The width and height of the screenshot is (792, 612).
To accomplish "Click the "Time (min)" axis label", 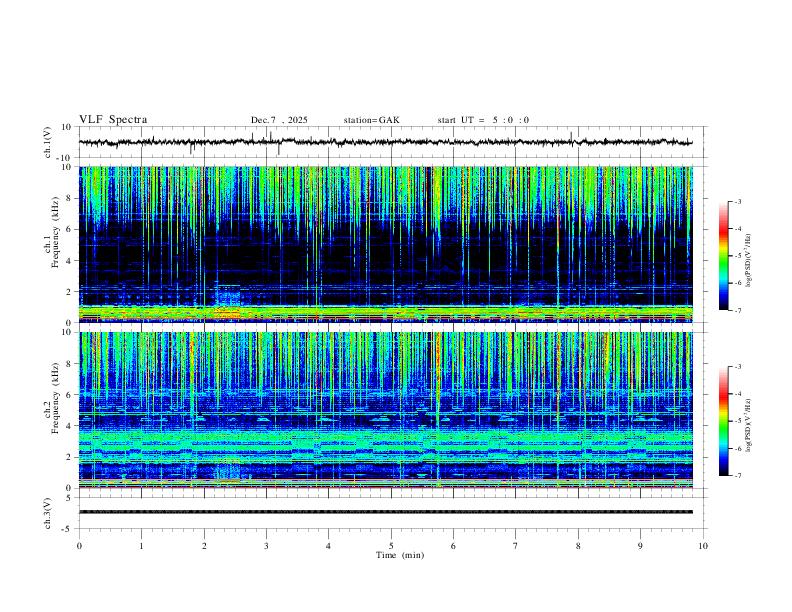I will (x=400, y=555).
